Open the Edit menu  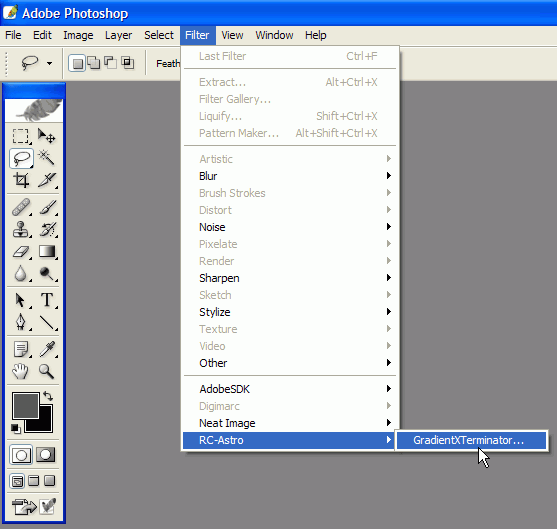(x=42, y=35)
